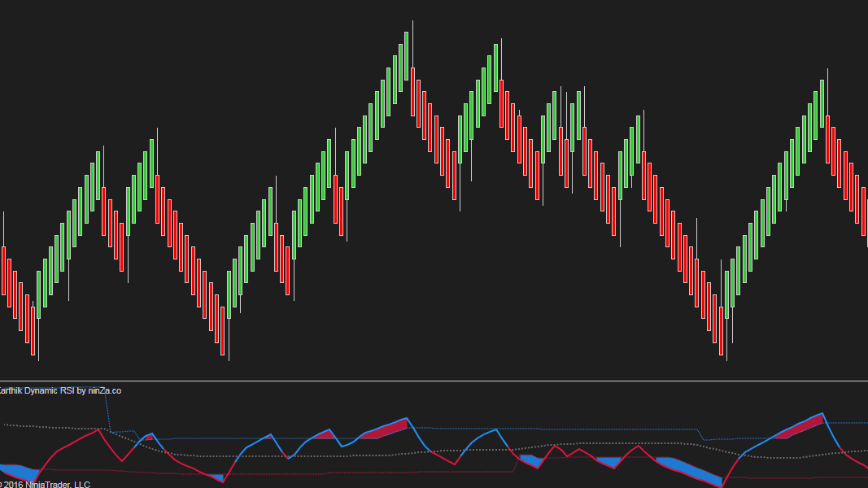The width and height of the screenshot is (868, 488).
Task: Click the Karthik Dynamic RSI indicator label
Action: (x=60, y=390)
